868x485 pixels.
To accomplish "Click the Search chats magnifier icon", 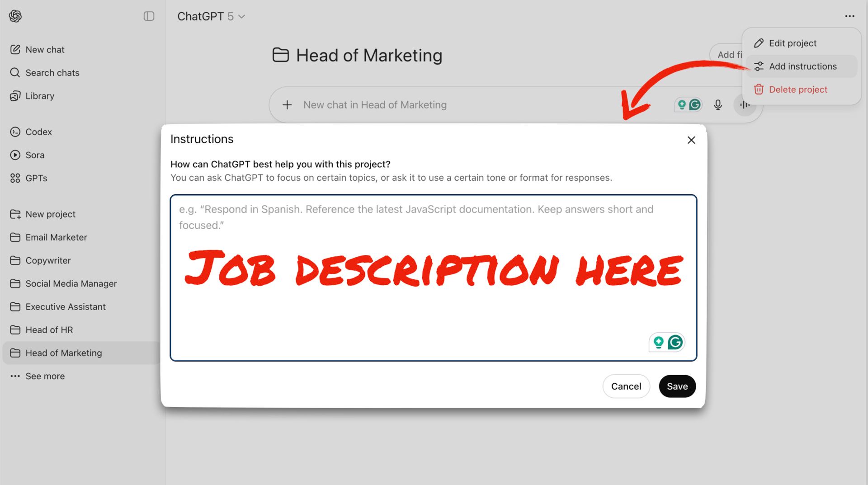I will tap(15, 73).
